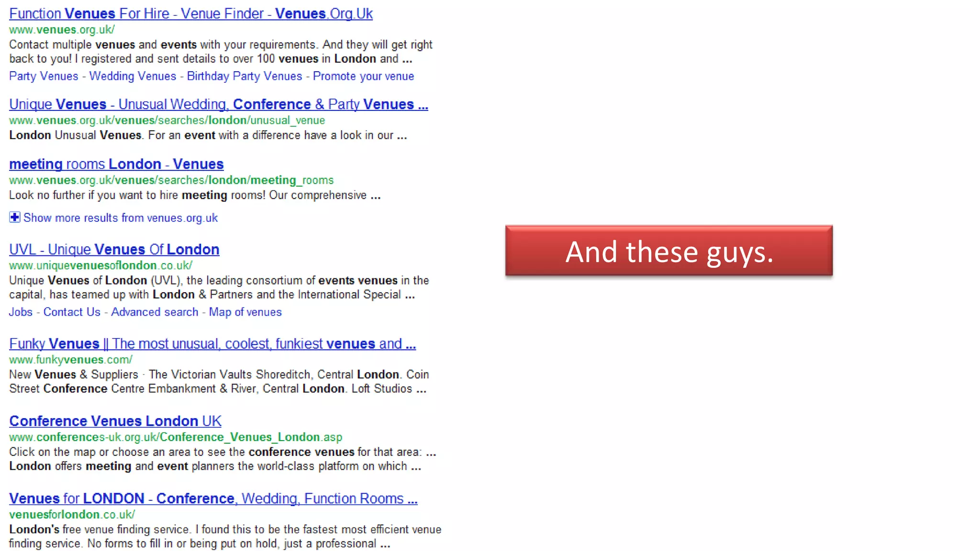This screenshot has width=980, height=551.
Task: Open Unique Venues Unusual Wedding result title
Action: (219, 104)
